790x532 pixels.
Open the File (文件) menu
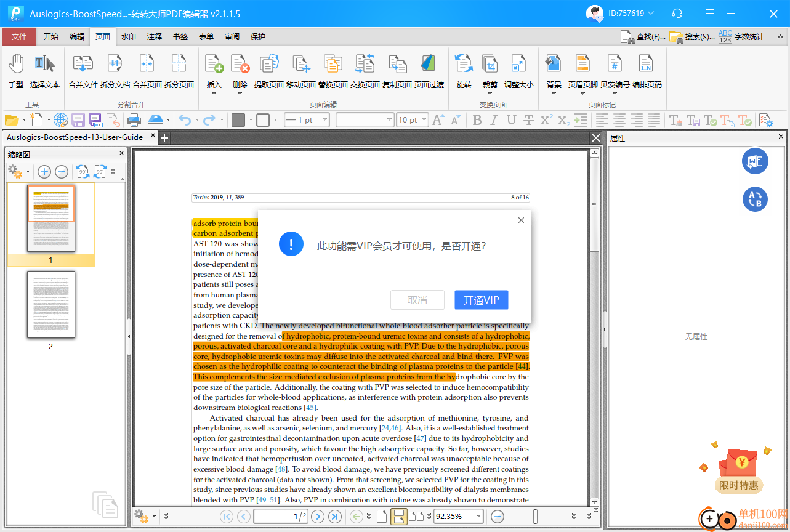click(19, 36)
